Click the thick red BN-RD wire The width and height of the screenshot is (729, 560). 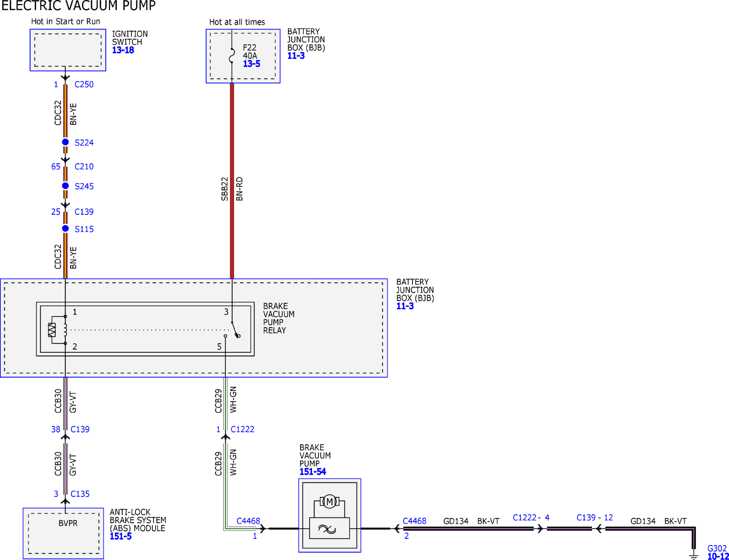pos(232,181)
